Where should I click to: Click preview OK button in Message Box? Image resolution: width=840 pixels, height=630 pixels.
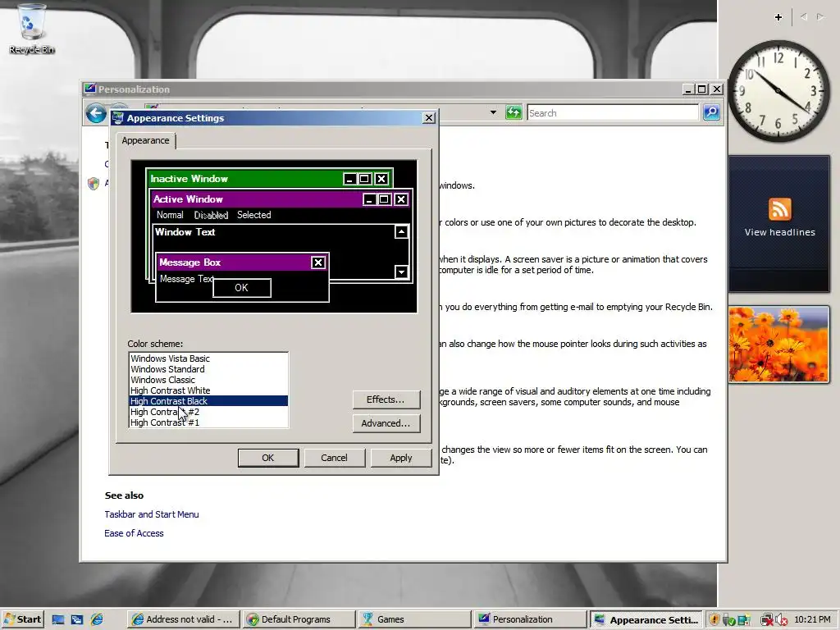click(x=242, y=288)
